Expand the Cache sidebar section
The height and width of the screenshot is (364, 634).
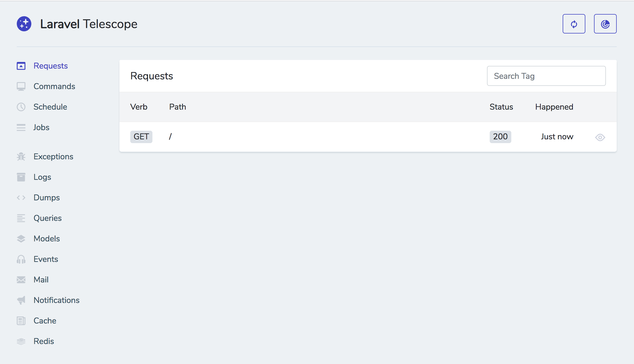pyautogui.click(x=45, y=321)
